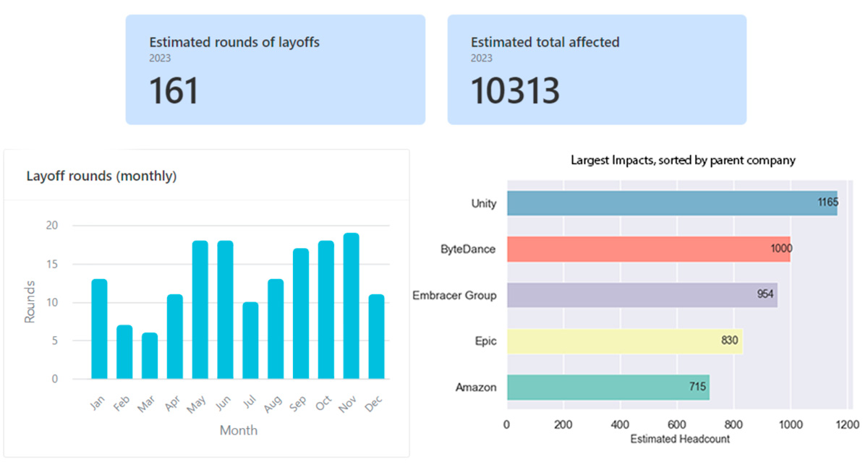Click the 'Estimated rounds of layoffs' heading
Image resolution: width=868 pixels, height=470 pixels.
coord(234,42)
